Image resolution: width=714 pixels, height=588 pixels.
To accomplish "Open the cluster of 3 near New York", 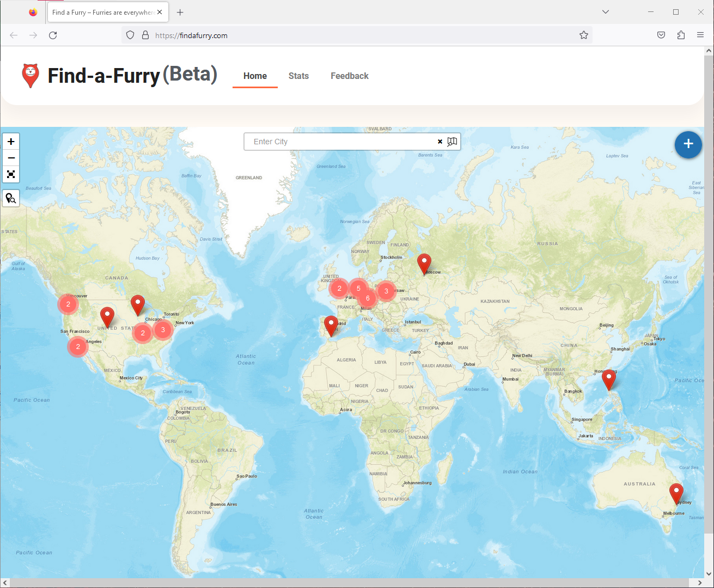I will click(163, 329).
